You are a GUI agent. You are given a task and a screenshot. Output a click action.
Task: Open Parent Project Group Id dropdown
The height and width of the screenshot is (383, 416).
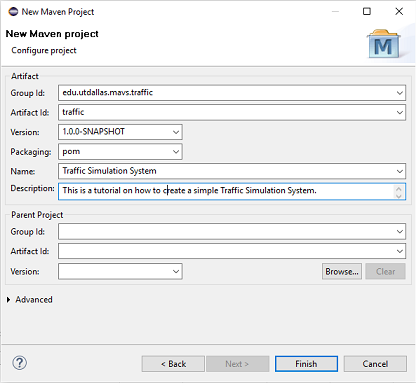400,231
